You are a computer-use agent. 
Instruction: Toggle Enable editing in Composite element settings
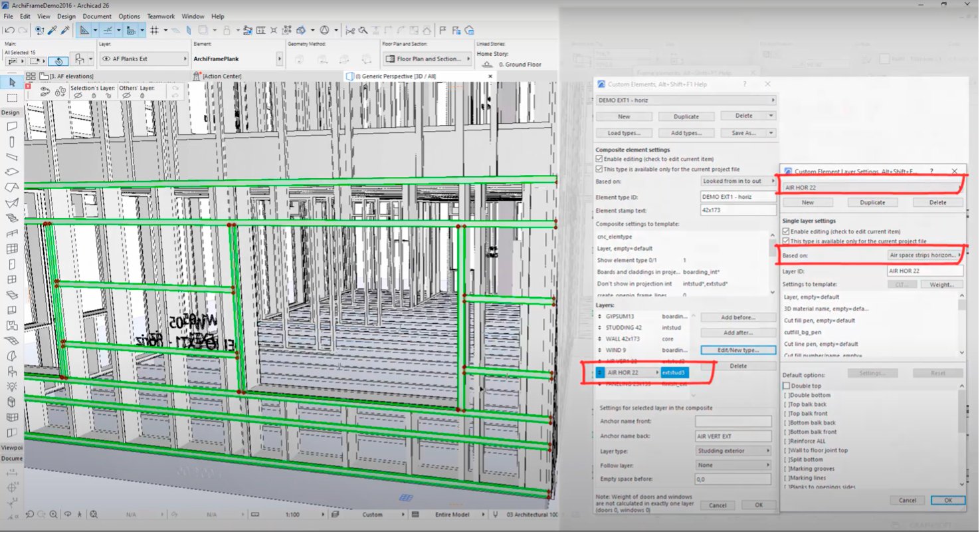(x=599, y=160)
